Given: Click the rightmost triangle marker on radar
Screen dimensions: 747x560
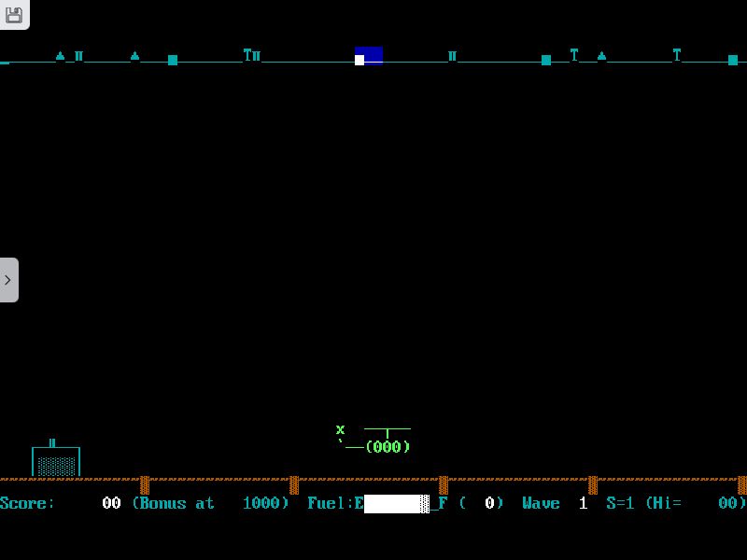Looking at the screenshot, I should 601,56.
